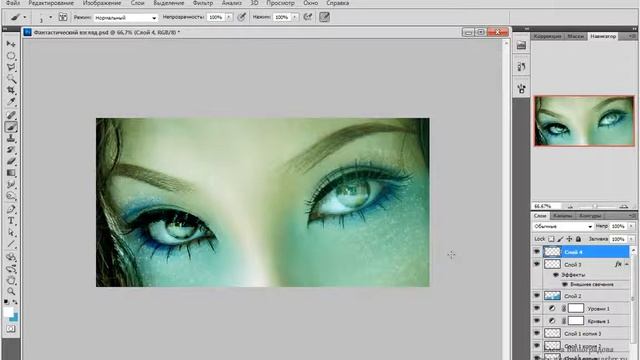Viewport: 640px width, 360px height.
Task: Open the Выделение menu
Action: [169, 3]
